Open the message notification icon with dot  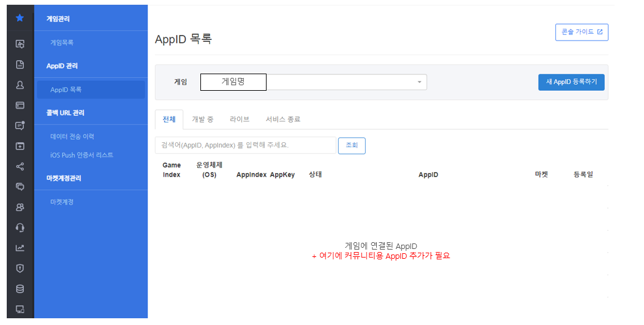(20, 126)
